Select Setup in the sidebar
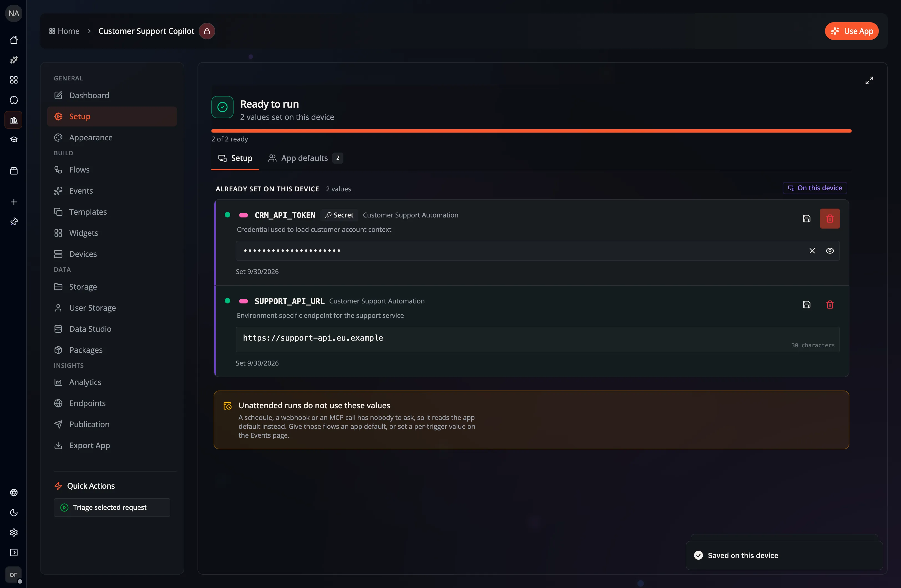901x588 pixels. coord(112,116)
